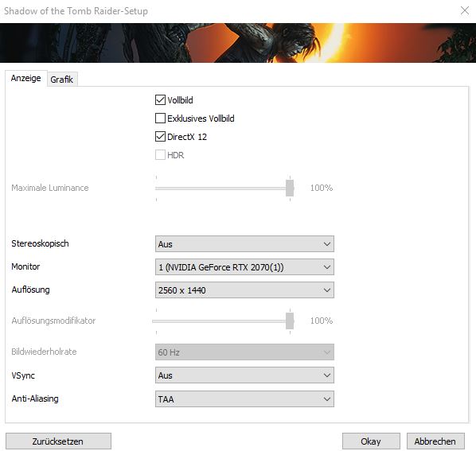This screenshot has height=451, width=476.
Task: Select the Anzeige tab
Action: [26, 78]
